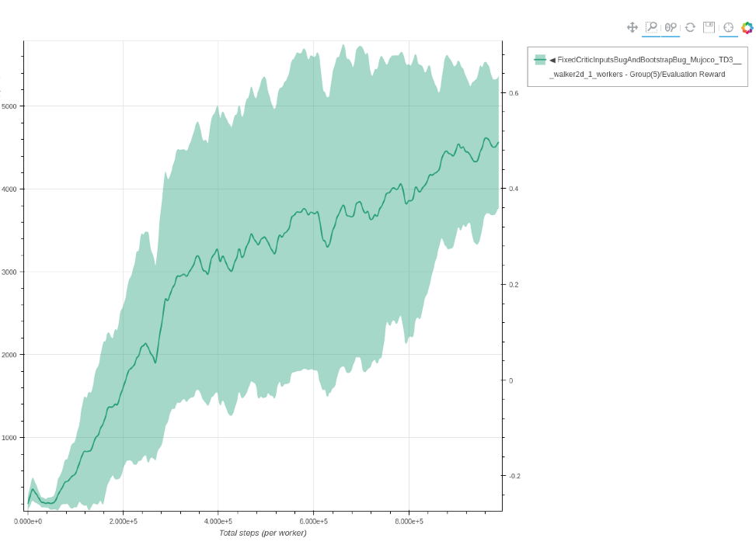Activate the Box Zoom tool
The height and width of the screenshot is (545, 756).
click(651, 27)
